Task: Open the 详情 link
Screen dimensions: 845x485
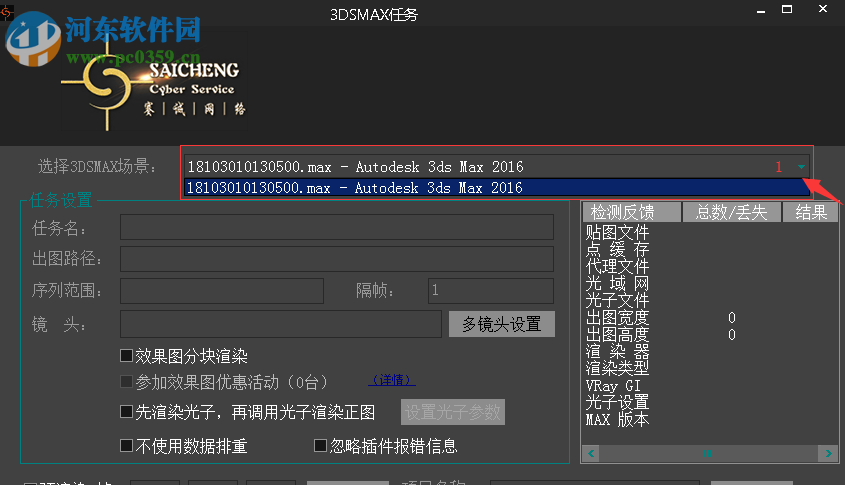Action: tap(392, 380)
